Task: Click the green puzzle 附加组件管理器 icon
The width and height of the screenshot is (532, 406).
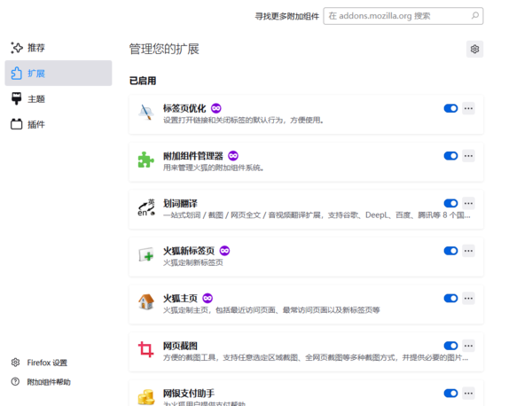Action: 145,160
